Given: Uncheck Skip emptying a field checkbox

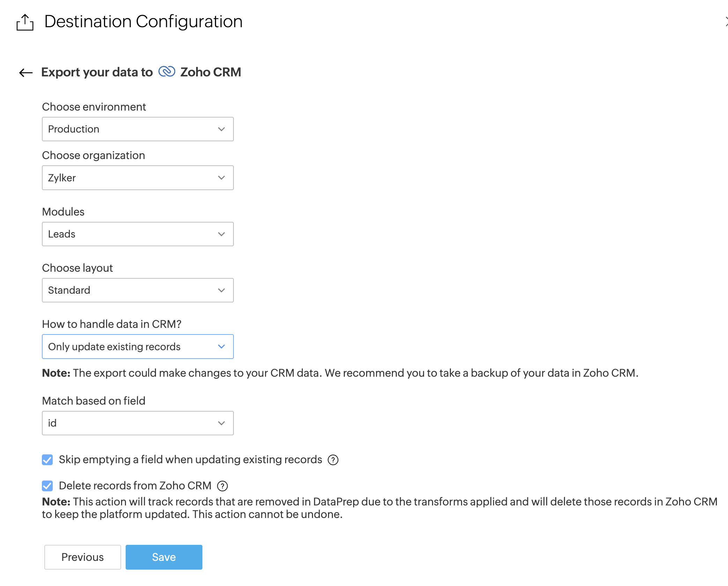Looking at the screenshot, I should 47,460.
